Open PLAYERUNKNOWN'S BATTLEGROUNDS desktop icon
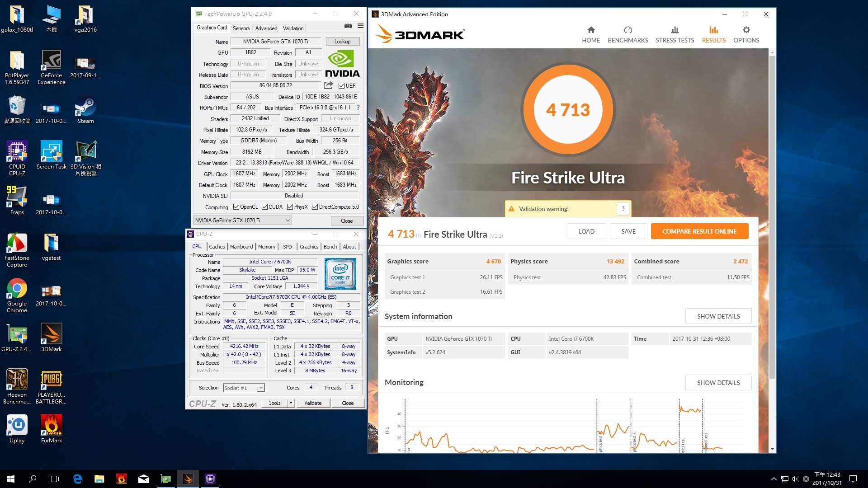This screenshot has height=488, width=868. [x=51, y=386]
